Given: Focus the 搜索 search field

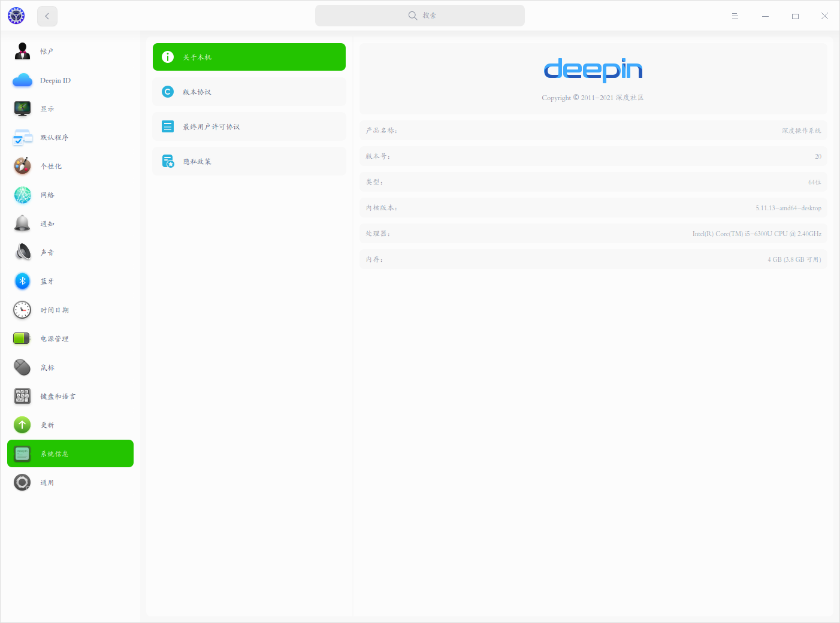Looking at the screenshot, I should [420, 16].
